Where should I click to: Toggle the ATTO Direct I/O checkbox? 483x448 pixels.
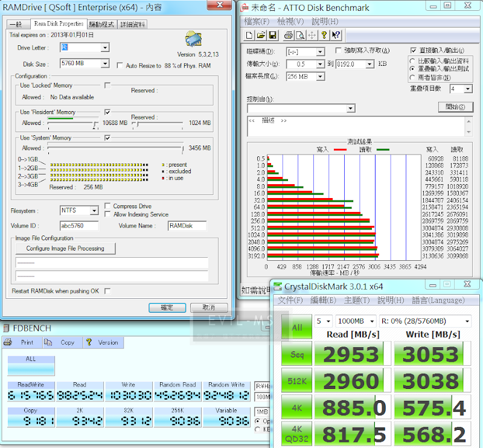pos(414,50)
